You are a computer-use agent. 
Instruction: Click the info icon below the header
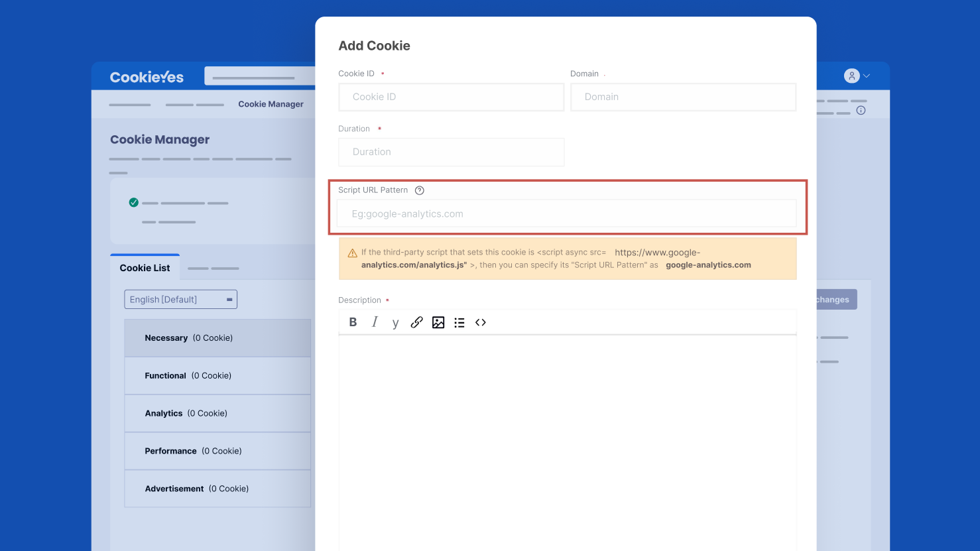point(861,111)
